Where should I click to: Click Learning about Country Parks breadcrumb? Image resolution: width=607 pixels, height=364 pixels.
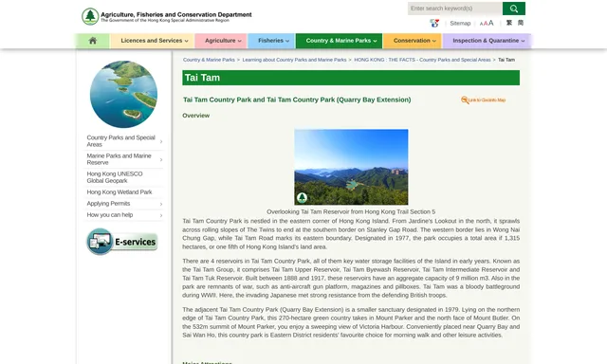294,60
